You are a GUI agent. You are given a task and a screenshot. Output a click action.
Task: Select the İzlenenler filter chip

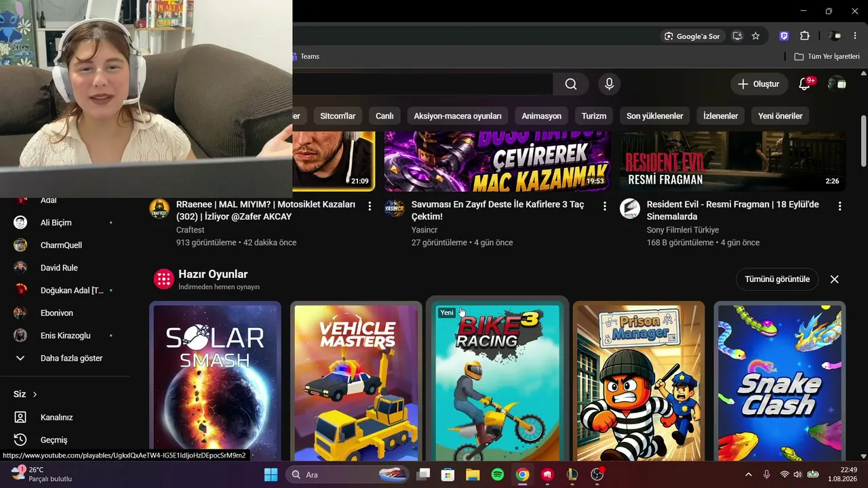pos(720,116)
